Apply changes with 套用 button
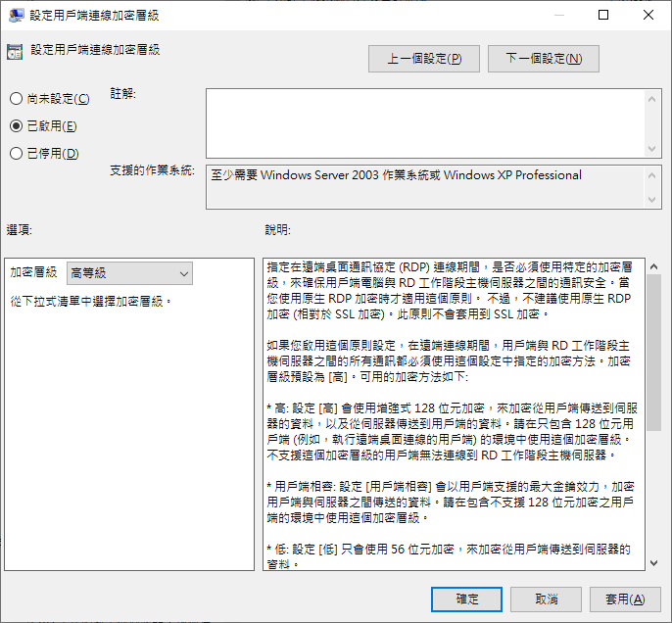The image size is (672, 623). pos(624,599)
